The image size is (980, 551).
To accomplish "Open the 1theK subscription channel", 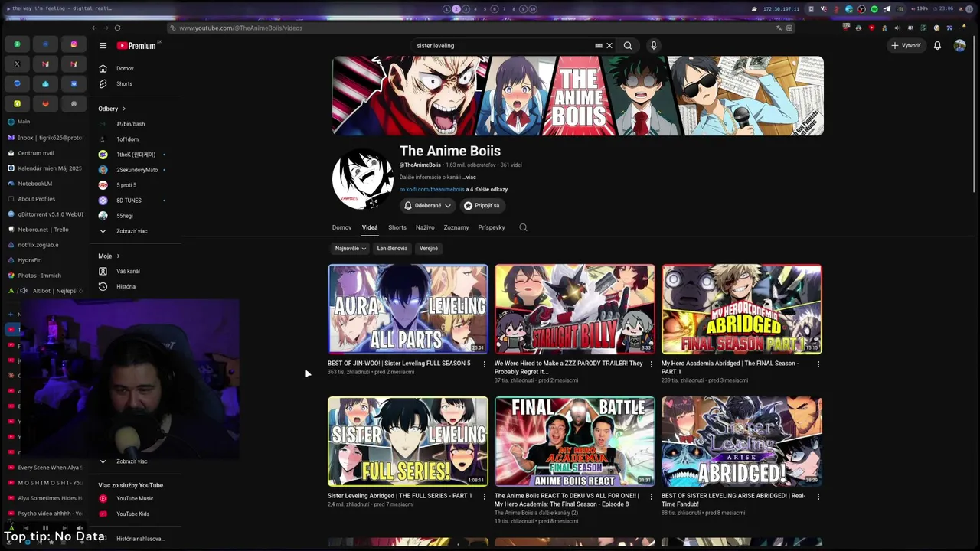I will tap(135, 155).
